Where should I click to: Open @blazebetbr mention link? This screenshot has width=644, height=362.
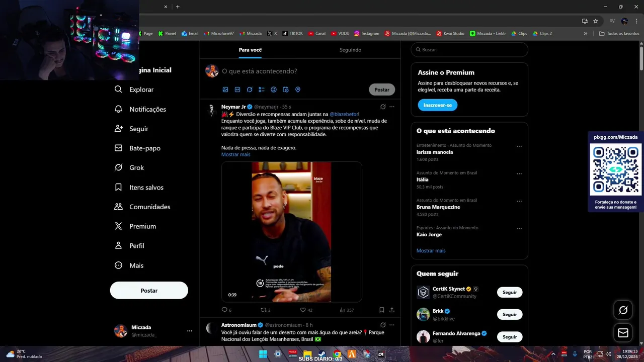(x=344, y=114)
